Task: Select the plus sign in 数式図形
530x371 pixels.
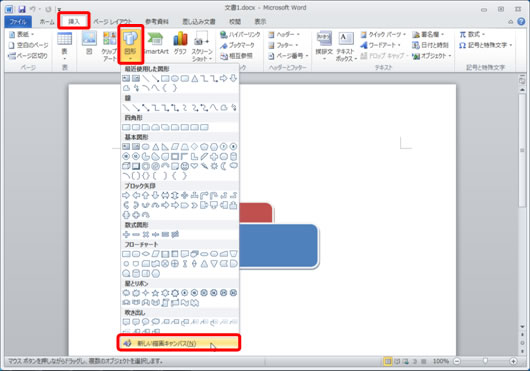Action: tap(126, 234)
